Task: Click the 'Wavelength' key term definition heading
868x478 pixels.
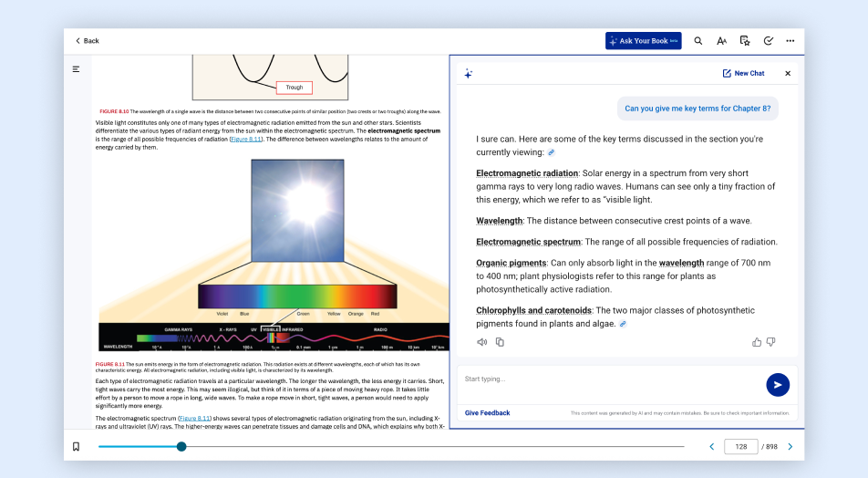Action: [x=500, y=221]
